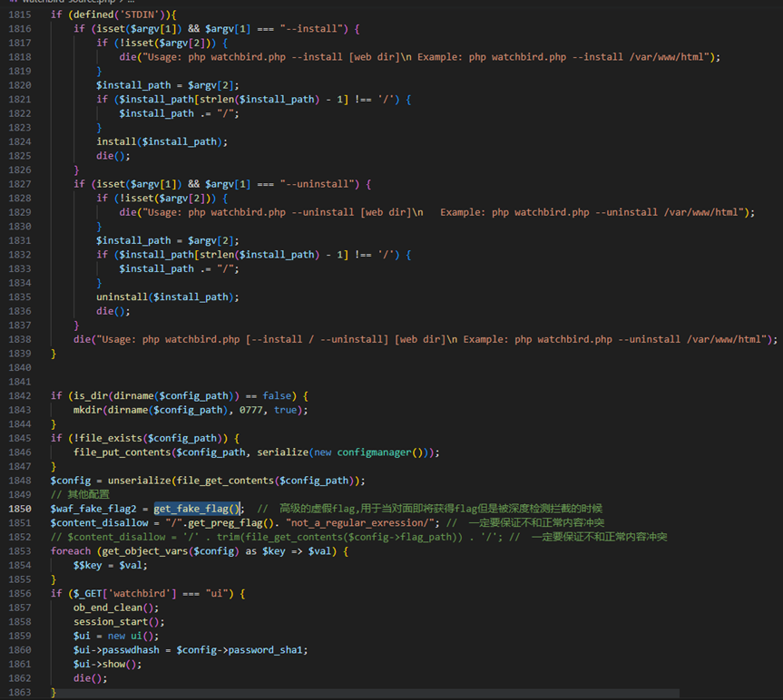Click the configmanager class name
This screenshot has height=700, width=783.
pyautogui.click(x=377, y=452)
